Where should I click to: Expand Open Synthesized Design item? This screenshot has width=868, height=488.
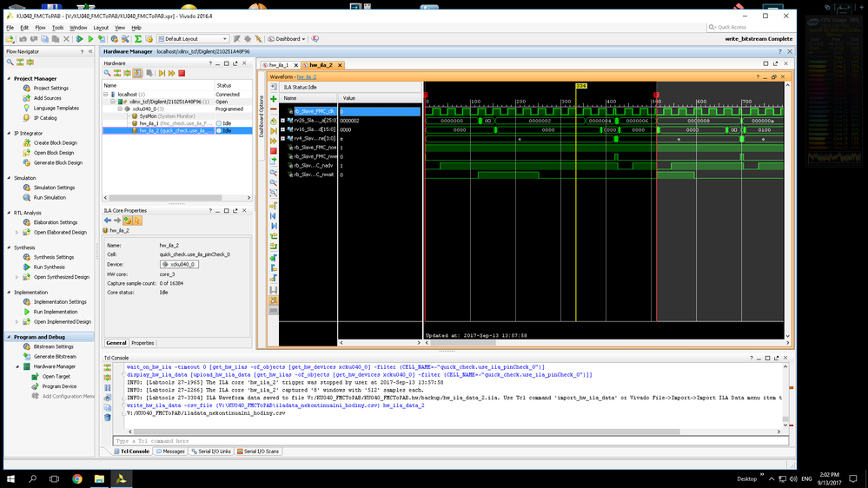pyautogui.click(x=17, y=277)
